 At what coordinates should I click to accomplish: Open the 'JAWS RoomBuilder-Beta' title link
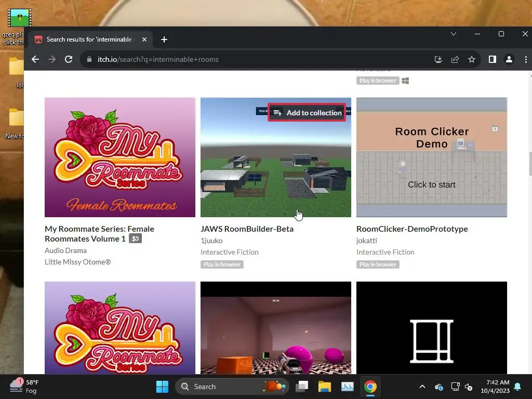point(247,229)
